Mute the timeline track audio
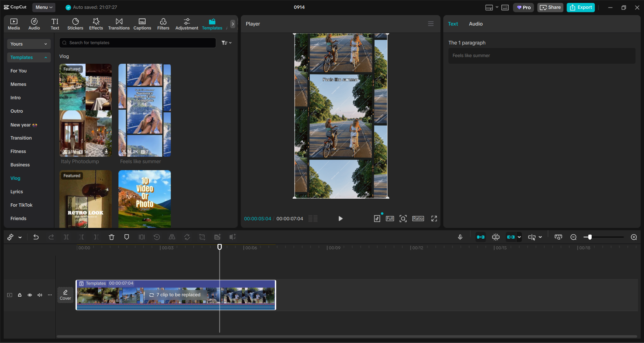Screen dimensions: 644x343 pyautogui.click(x=40, y=295)
